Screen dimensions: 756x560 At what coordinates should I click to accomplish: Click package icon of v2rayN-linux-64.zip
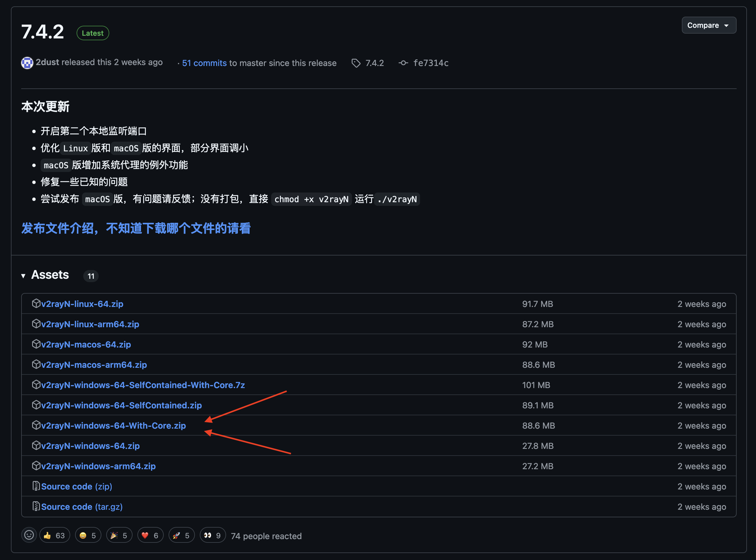point(36,303)
